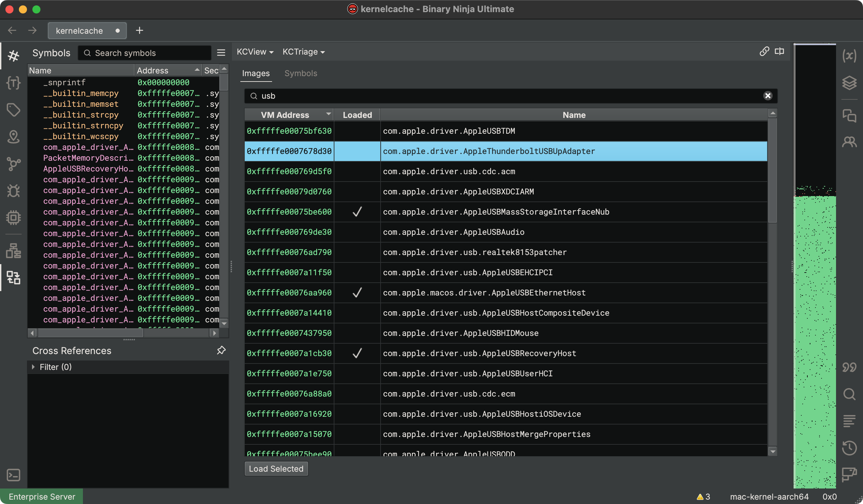The image size is (863, 504).
Task: Navigate back with the left arrow
Action: 12,30
